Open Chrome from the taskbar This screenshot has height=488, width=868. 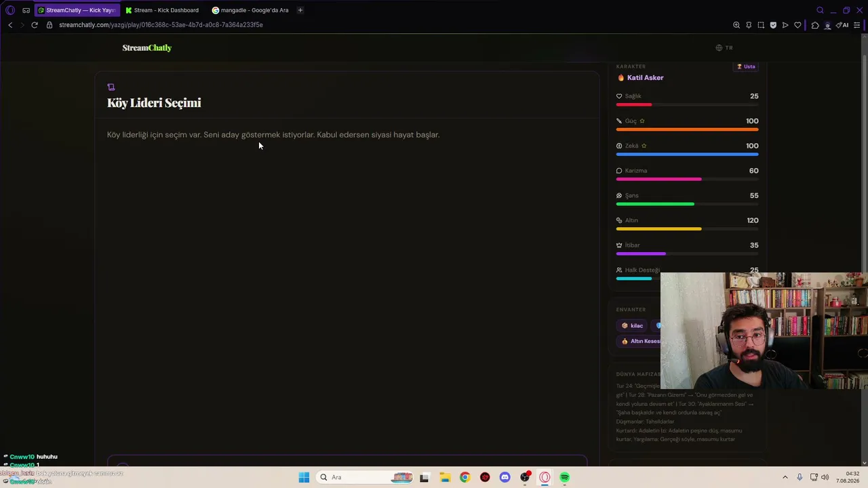click(x=465, y=477)
